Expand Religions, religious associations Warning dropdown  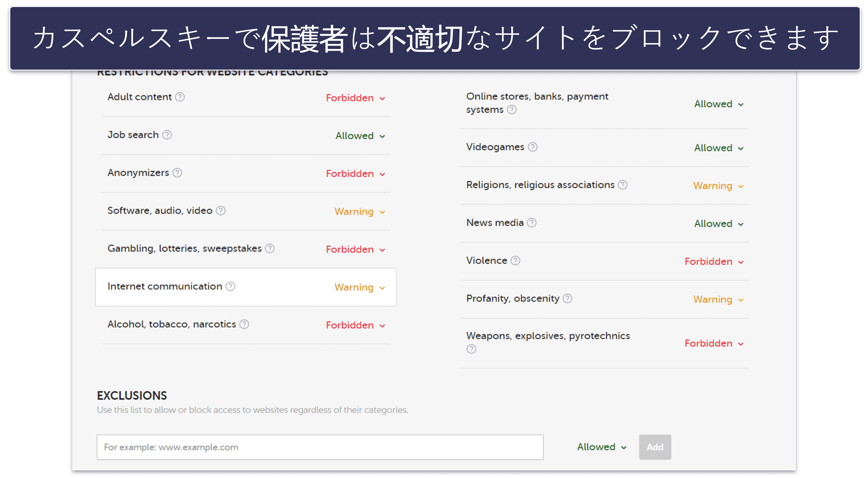(x=719, y=186)
